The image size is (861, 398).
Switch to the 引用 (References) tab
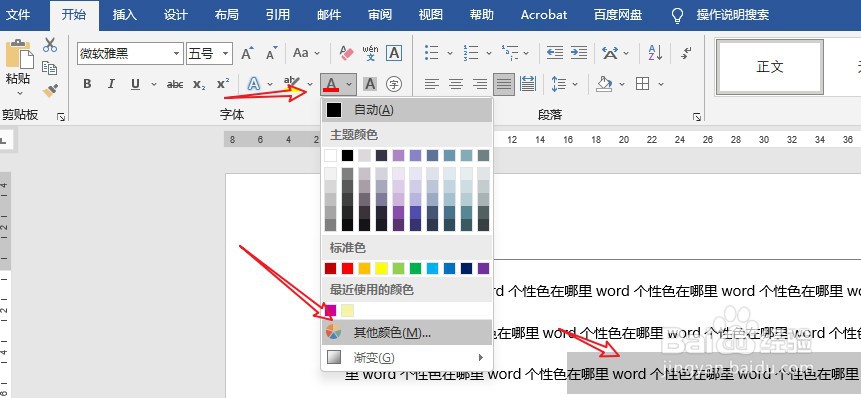point(278,15)
